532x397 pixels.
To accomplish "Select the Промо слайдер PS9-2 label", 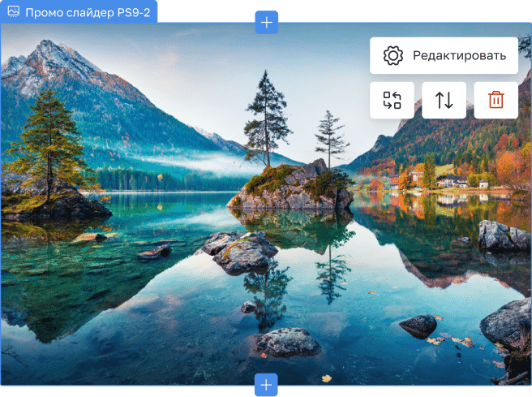I will (88, 13).
